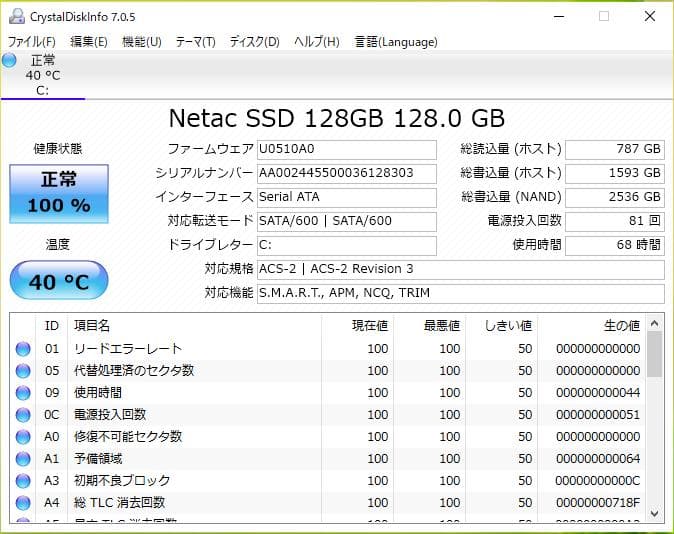Click the drive letter field C:

[347, 246]
